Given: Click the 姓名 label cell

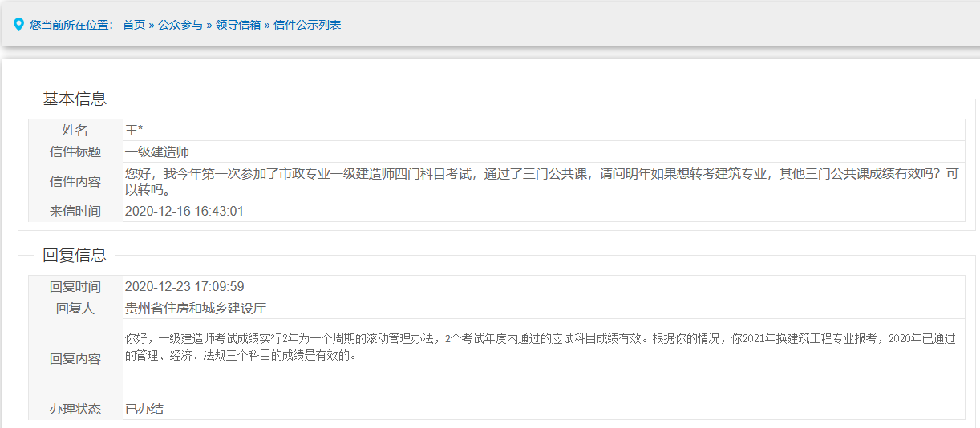Looking at the screenshot, I should tap(75, 131).
